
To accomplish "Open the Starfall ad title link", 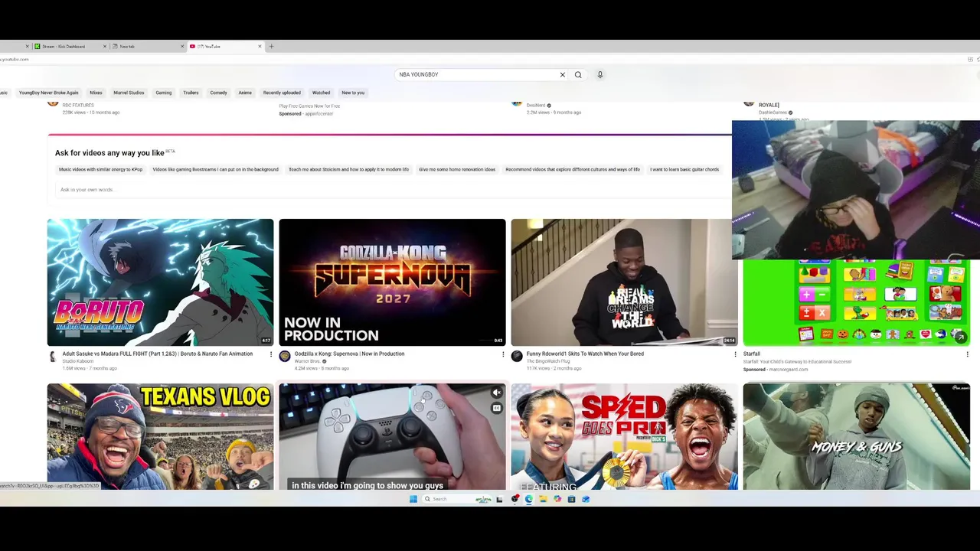I will click(x=752, y=354).
